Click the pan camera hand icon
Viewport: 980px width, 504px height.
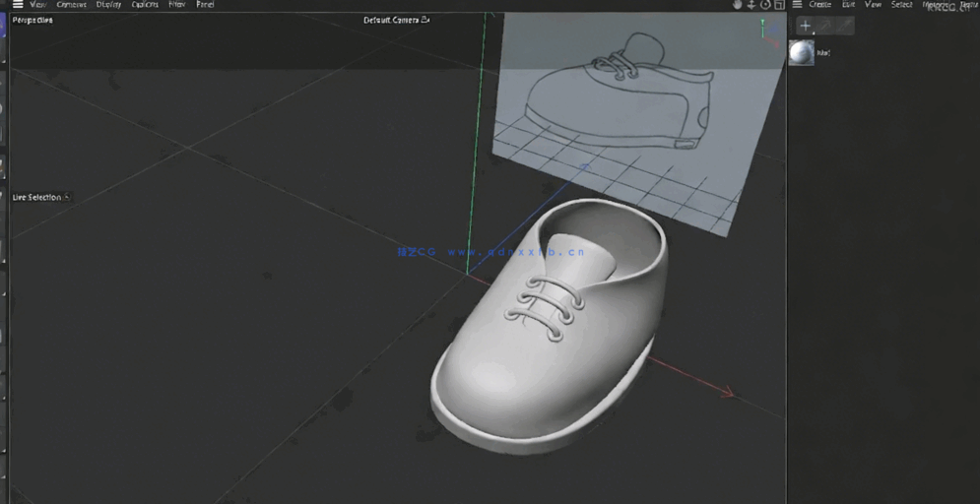tap(737, 5)
